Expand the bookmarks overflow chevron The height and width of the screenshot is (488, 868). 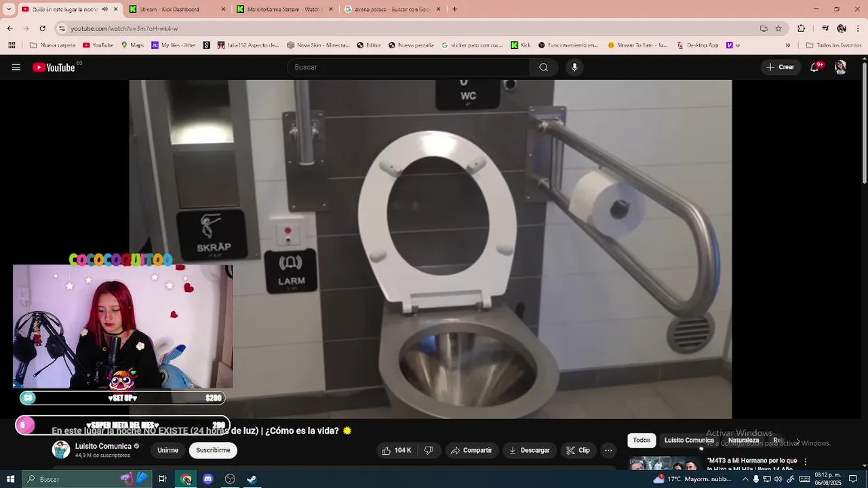pyautogui.click(x=787, y=45)
